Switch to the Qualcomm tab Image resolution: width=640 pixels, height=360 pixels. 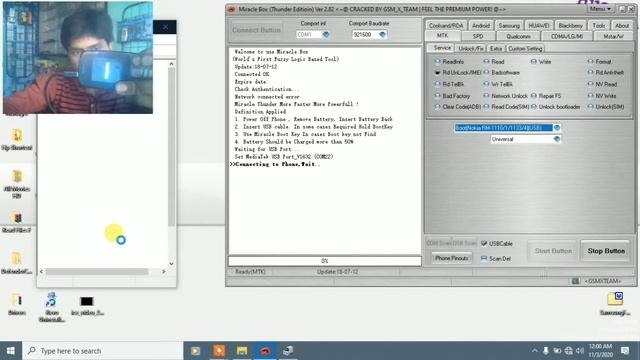click(518, 36)
